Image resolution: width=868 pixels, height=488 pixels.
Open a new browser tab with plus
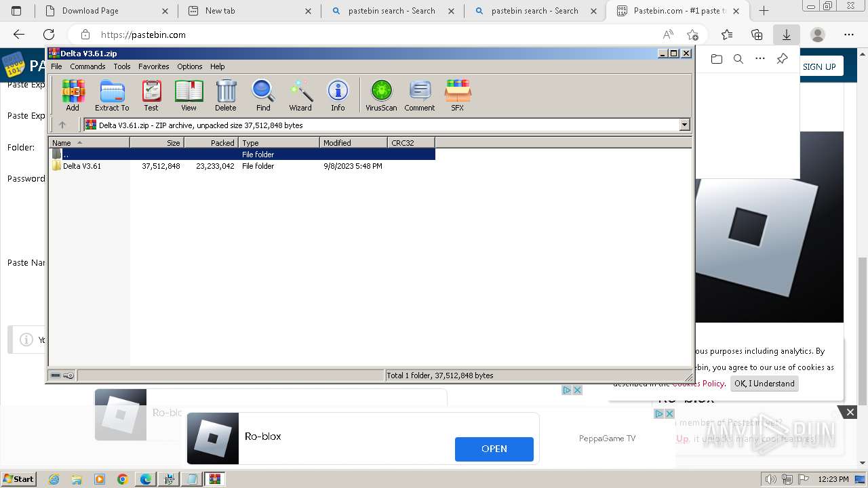764,11
